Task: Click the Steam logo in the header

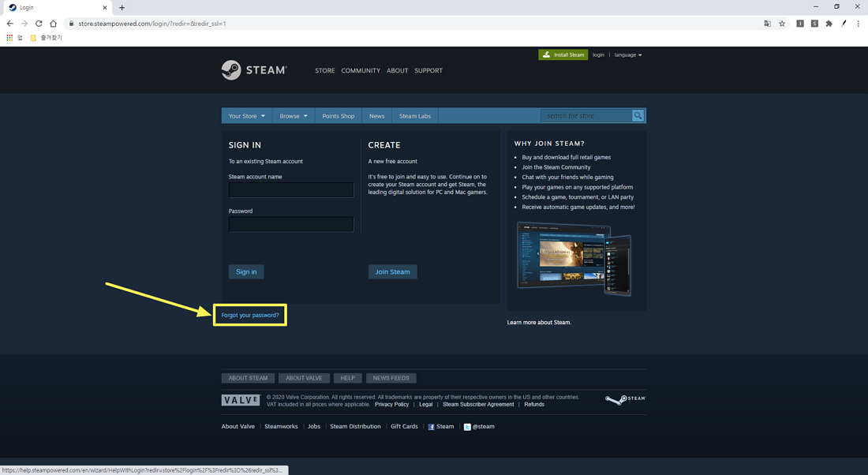Action: 254,70
